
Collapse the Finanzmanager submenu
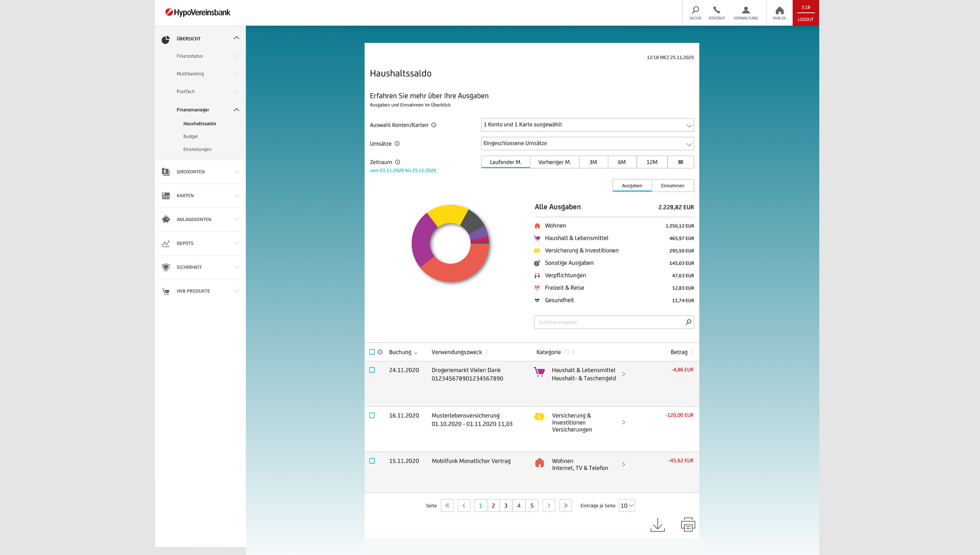pos(236,110)
